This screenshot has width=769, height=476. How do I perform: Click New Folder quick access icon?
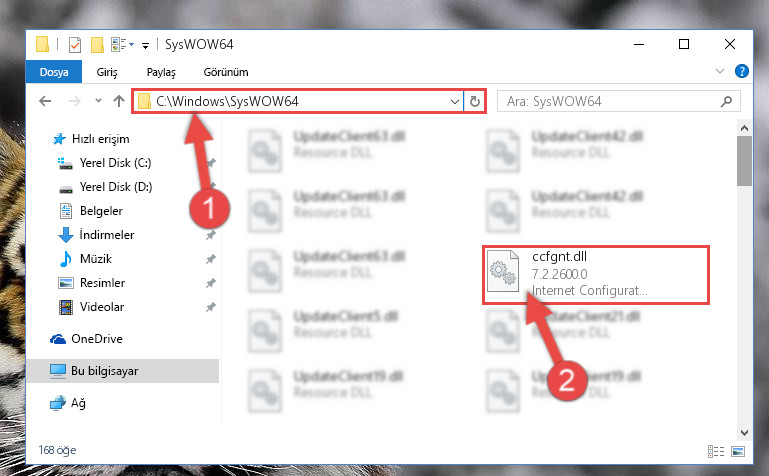[x=97, y=45]
